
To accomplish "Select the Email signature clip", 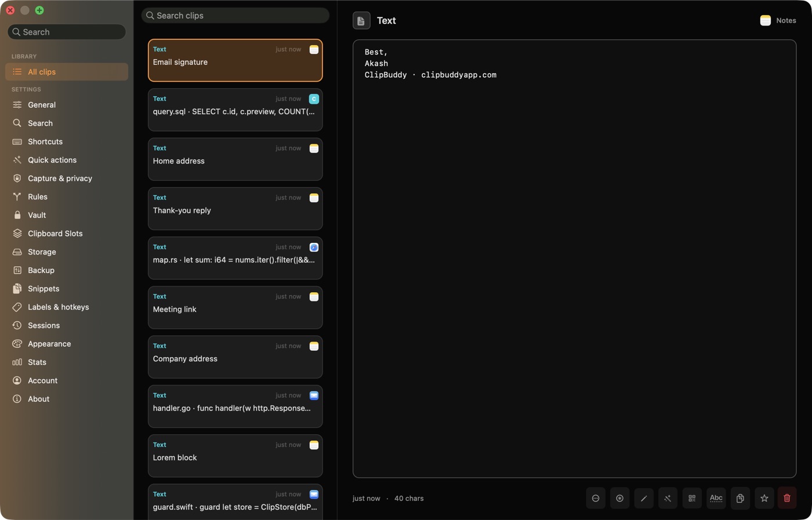I will (x=235, y=60).
